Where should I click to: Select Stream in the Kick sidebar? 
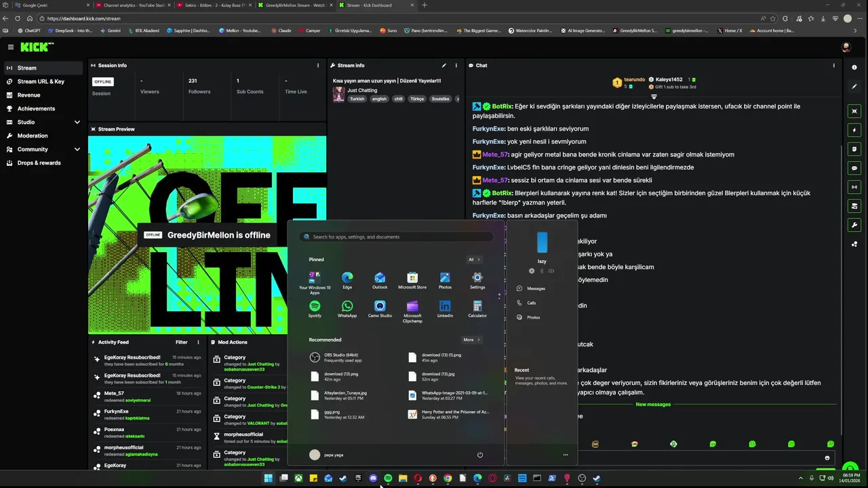43,68
